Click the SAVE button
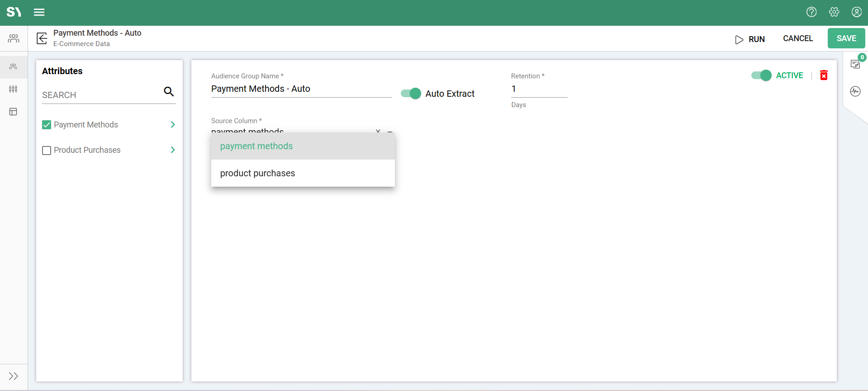Image resolution: width=868 pixels, height=391 pixels. [x=846, y=38]
